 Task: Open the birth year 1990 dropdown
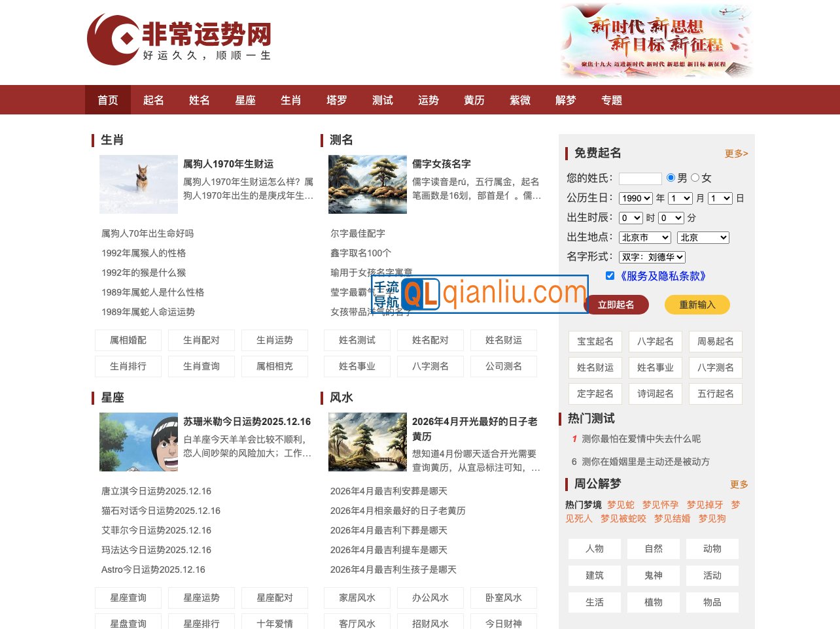tap(635, 197)
